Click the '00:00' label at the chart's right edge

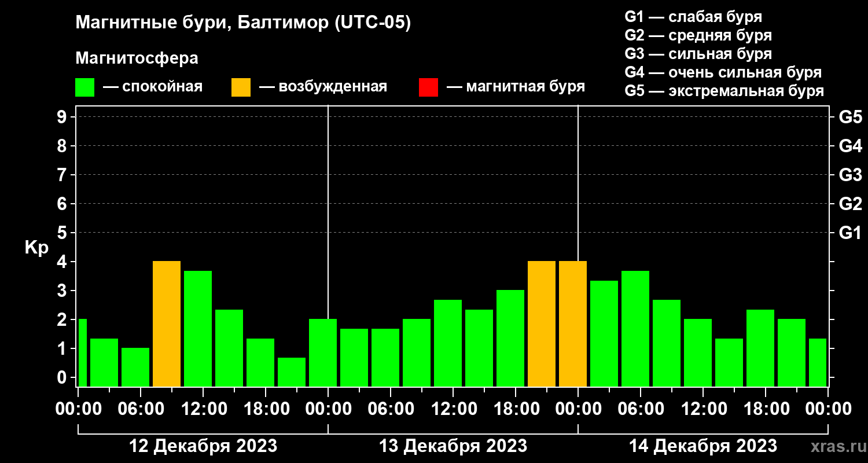pyautogui.click(x=828, y=409)
